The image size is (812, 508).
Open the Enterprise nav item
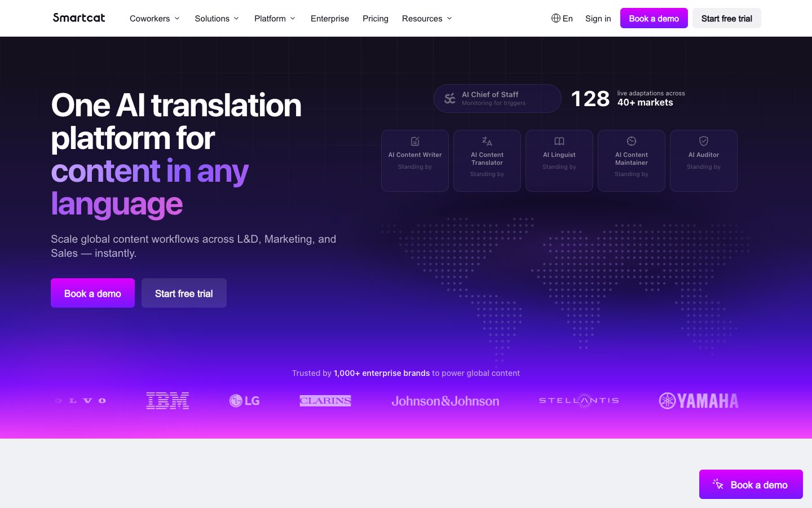coord(330,19)
